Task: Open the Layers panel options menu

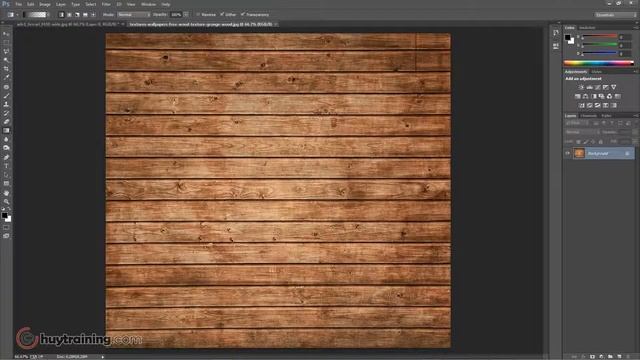Action: [x=636, y=116]
